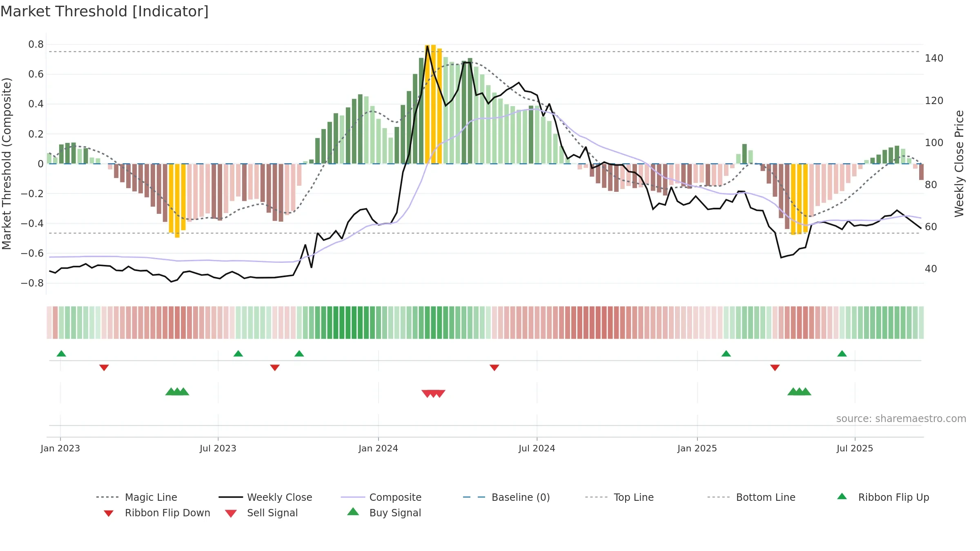Image resolution: width=980 pixels, height=551 pixels.
Task: Click the −0.2 left axis tick label
Action: 32,193
